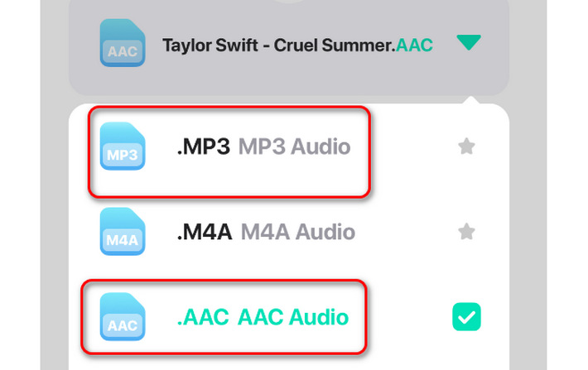Star the M4A Audio format
588x370 pixels.
pyautogui.click(x=466, y=232)
